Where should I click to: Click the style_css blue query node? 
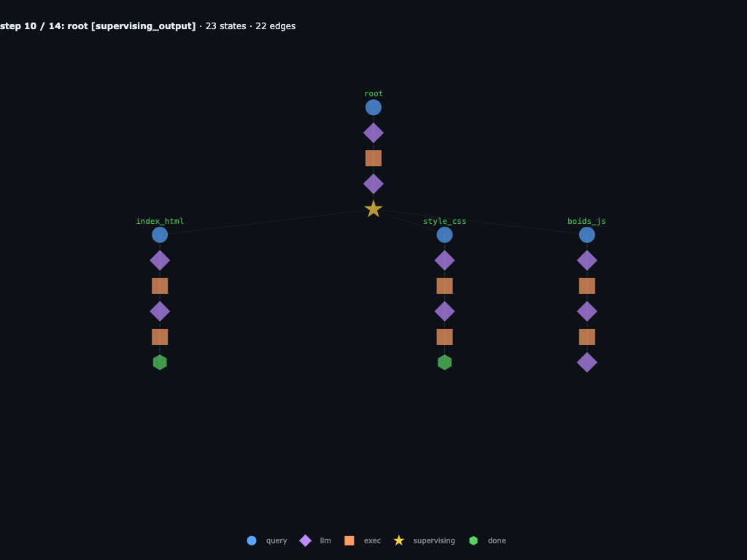point(444,235)
